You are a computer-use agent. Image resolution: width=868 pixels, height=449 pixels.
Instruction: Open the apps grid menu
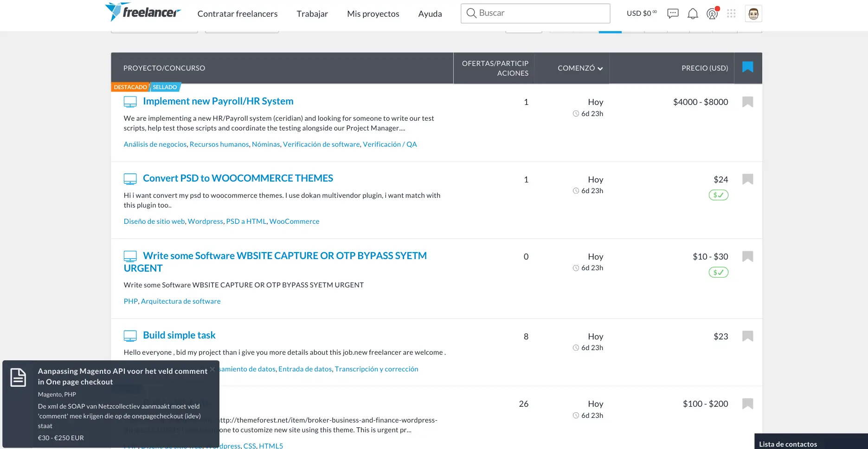pyautogui.click(x=732, y=13)
